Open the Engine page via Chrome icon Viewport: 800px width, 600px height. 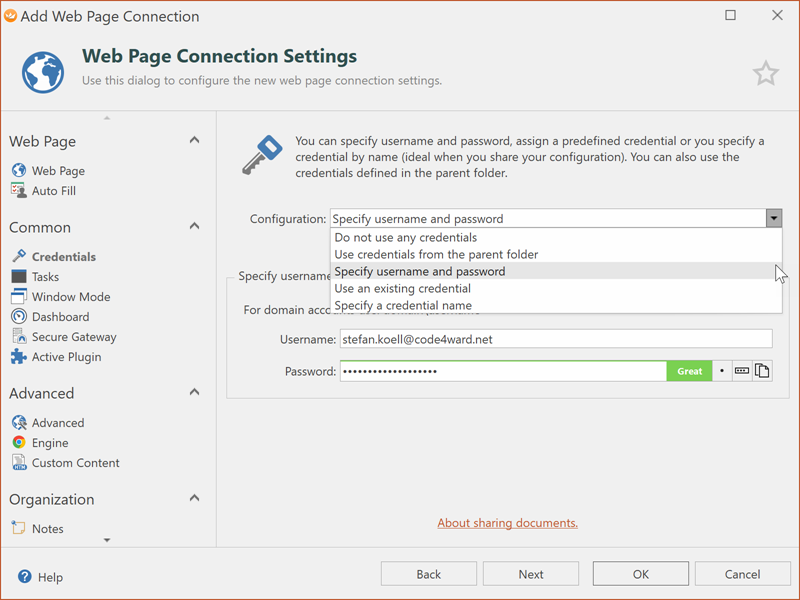point(19,443)
